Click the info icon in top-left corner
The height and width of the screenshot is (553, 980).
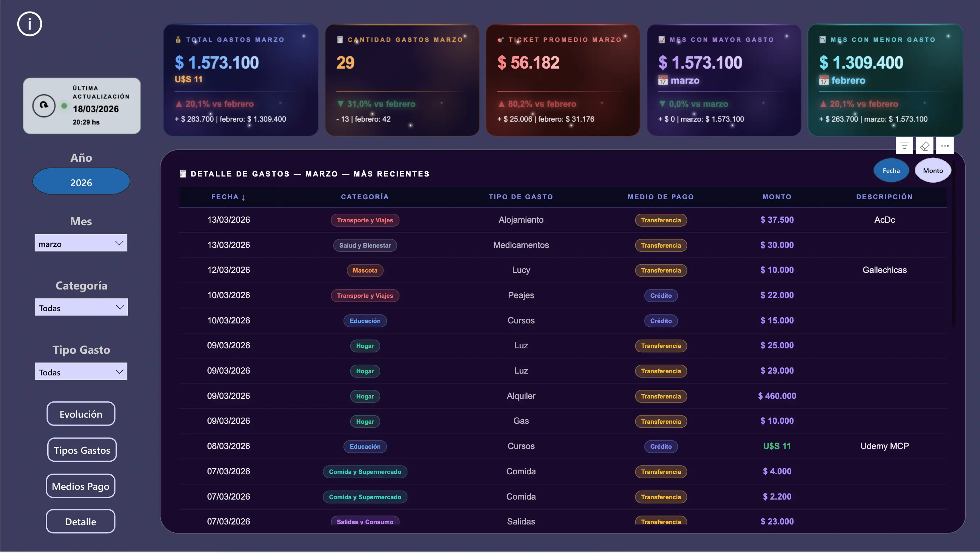pos(29,24)
